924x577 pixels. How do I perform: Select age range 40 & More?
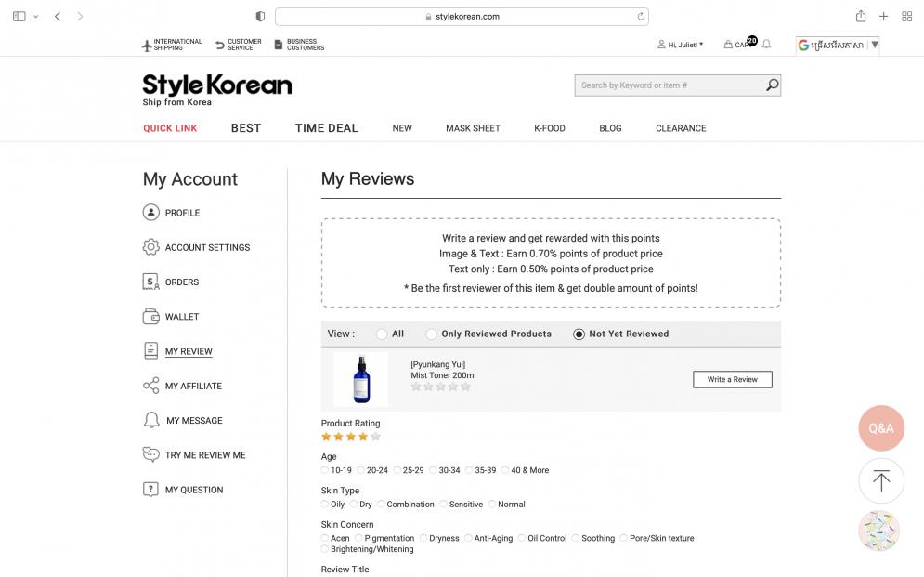coord(505,470)
